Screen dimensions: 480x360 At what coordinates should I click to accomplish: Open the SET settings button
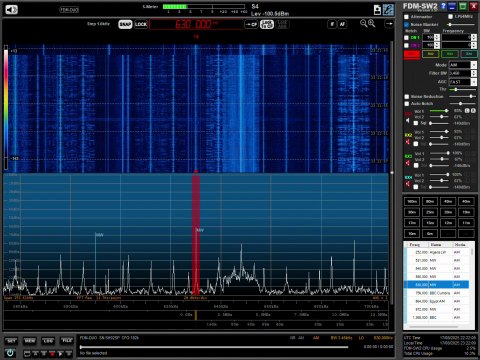click(12, 341)
